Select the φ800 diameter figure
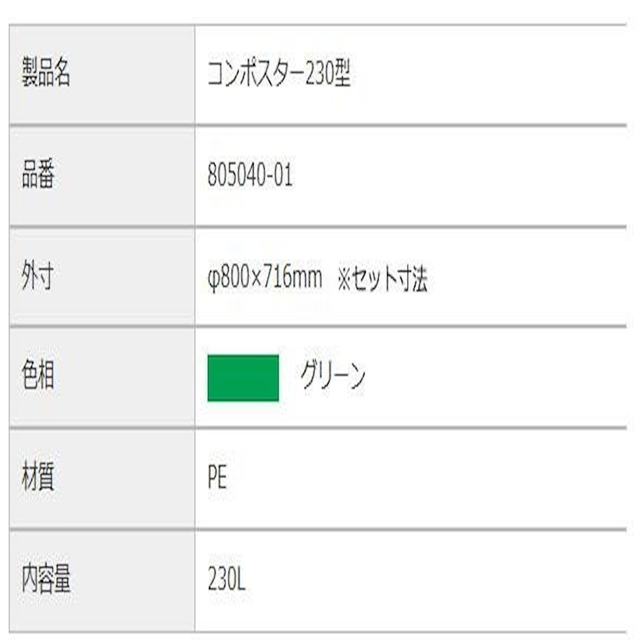Viewport: 644px width, 644px height. point(227,278)
